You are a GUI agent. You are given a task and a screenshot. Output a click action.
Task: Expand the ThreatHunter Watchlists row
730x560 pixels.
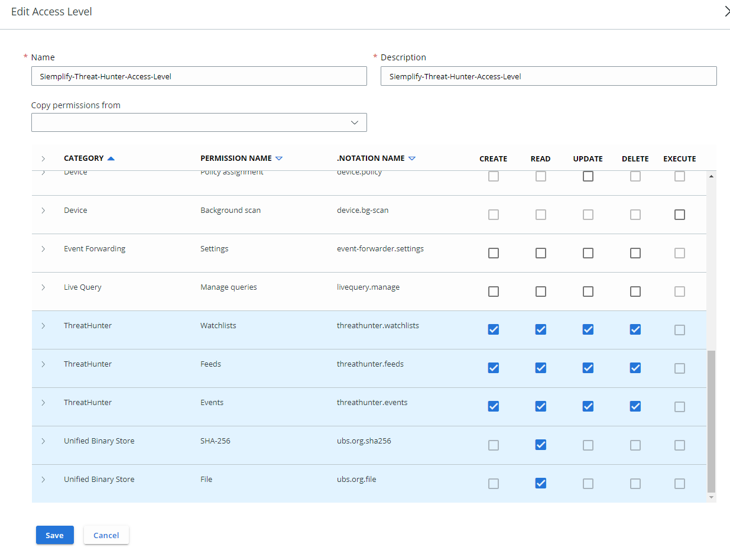point(43,325)
